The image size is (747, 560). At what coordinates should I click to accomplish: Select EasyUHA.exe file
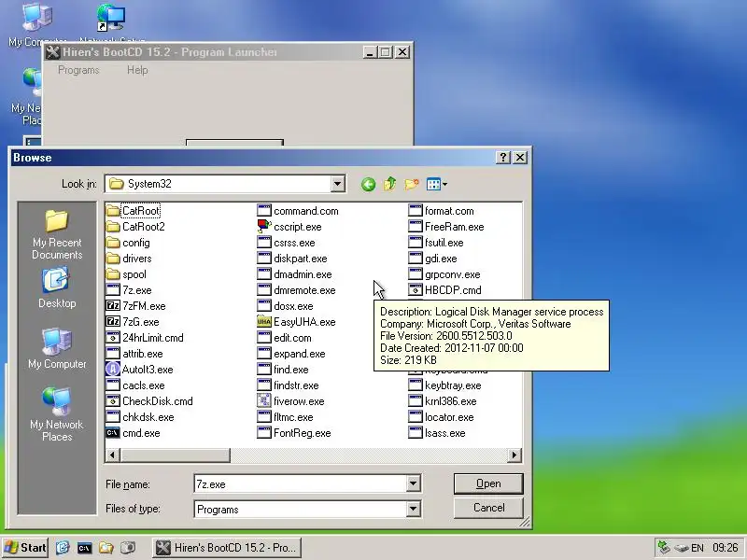296,322
